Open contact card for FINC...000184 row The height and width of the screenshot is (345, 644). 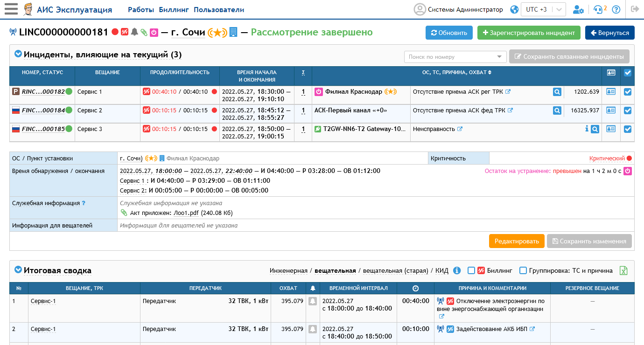(x=611, y=110)
